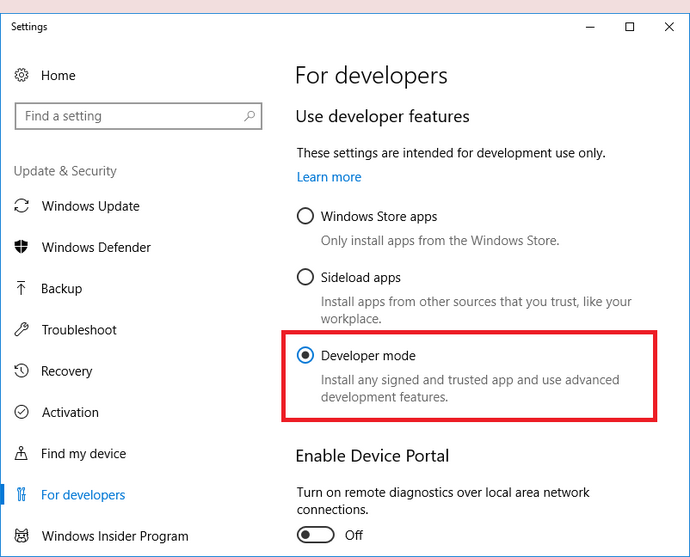This screenshot has height=557, width=690.
Task: Open Find my device settings
Action: coord(84,453)
